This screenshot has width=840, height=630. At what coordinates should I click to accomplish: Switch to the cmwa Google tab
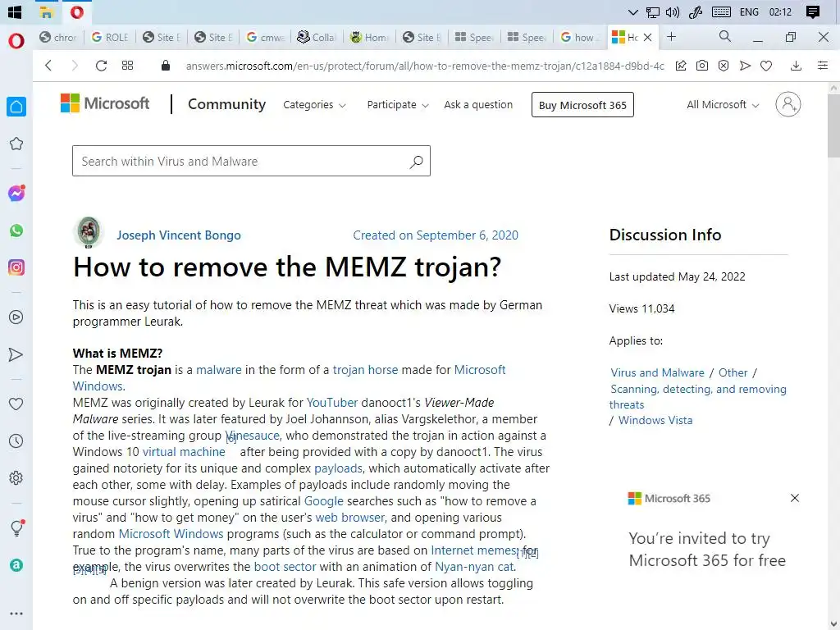[x=265, y=37]
